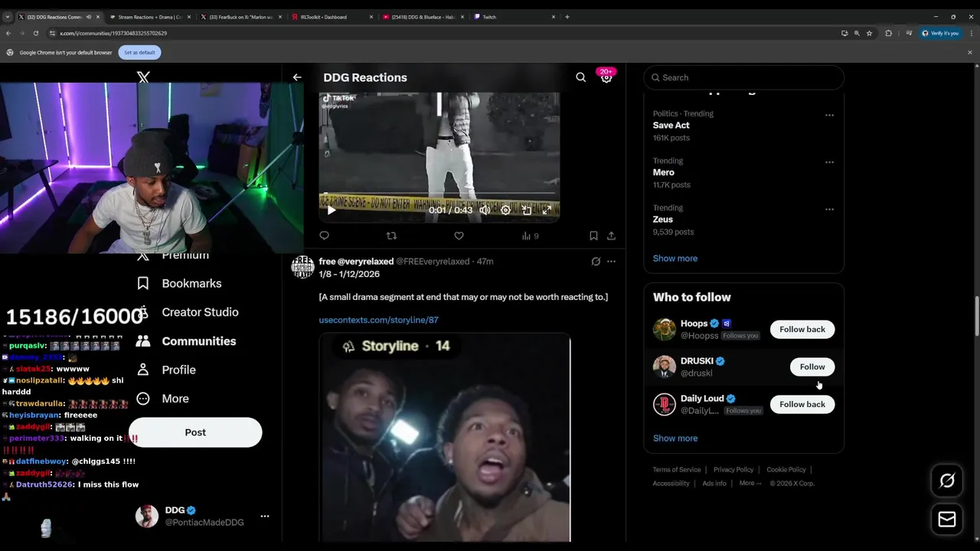Click Set as default button
The height and width of the screenshot is (551, 980).
139,52
